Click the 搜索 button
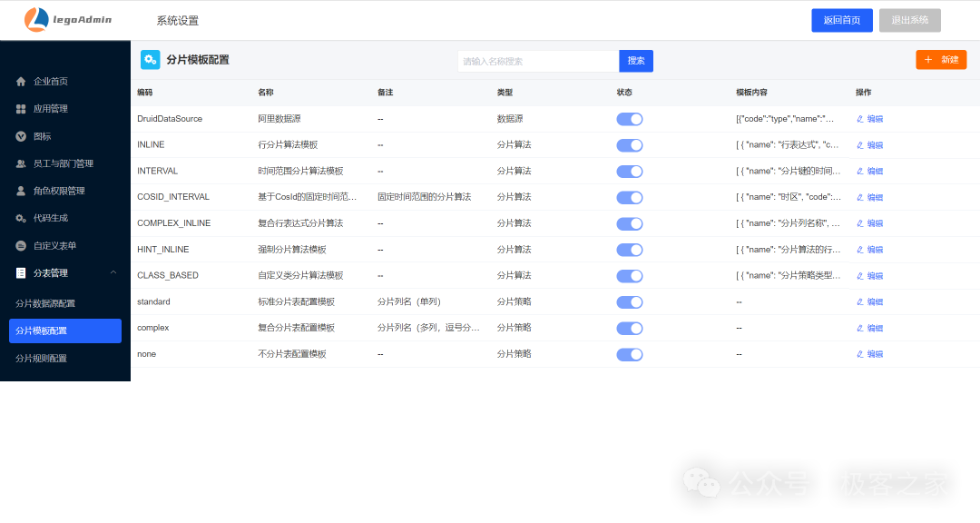This screenshot has height=523, width=980. (x=636, y=61)
